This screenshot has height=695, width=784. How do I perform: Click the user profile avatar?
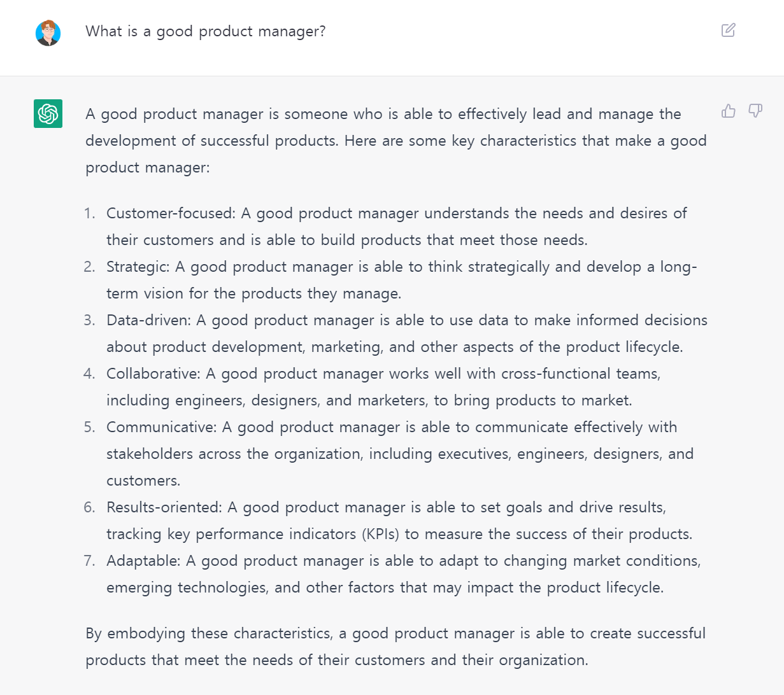pos(48,33)
